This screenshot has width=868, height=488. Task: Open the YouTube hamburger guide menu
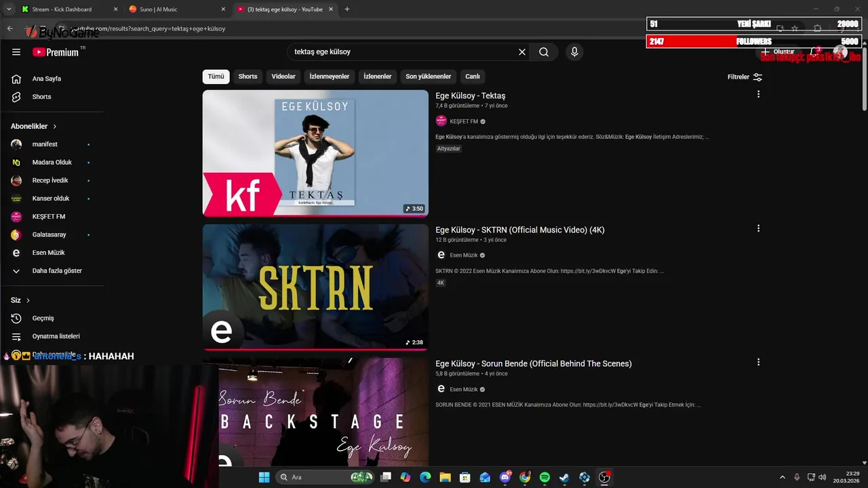[x=16, y=52]
